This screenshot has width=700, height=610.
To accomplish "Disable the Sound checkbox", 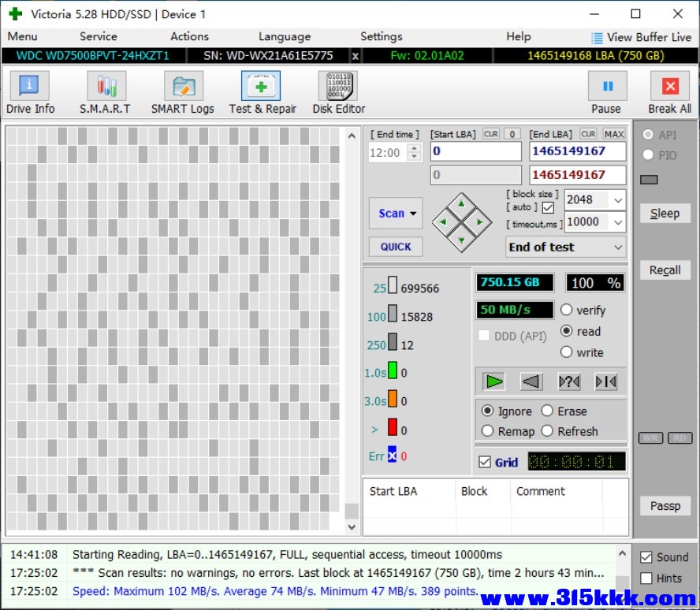I will pos(646,557).
